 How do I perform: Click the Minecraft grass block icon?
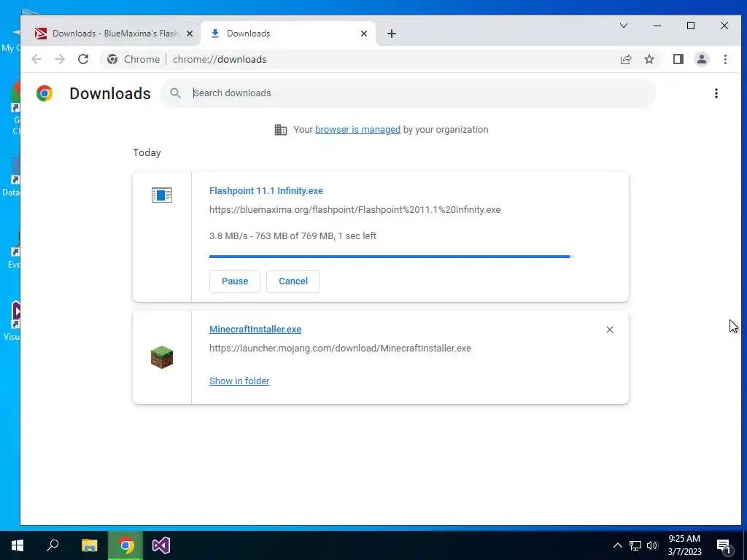click(162, 357)
